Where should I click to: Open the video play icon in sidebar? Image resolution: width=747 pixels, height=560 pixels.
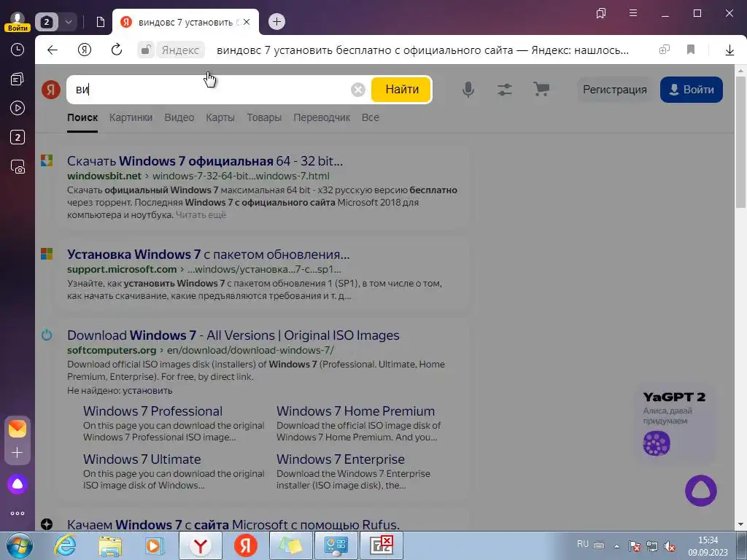(x=18, y=108)
